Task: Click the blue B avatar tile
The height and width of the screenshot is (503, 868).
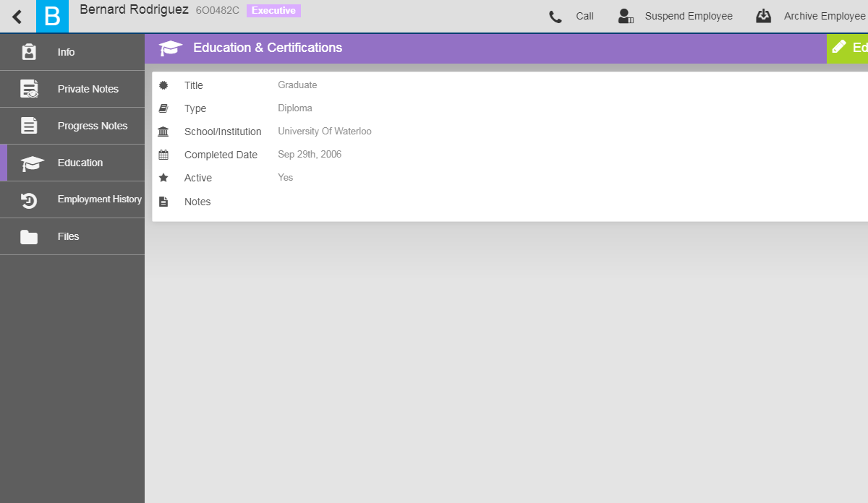Action: click(x=52, y=16)
